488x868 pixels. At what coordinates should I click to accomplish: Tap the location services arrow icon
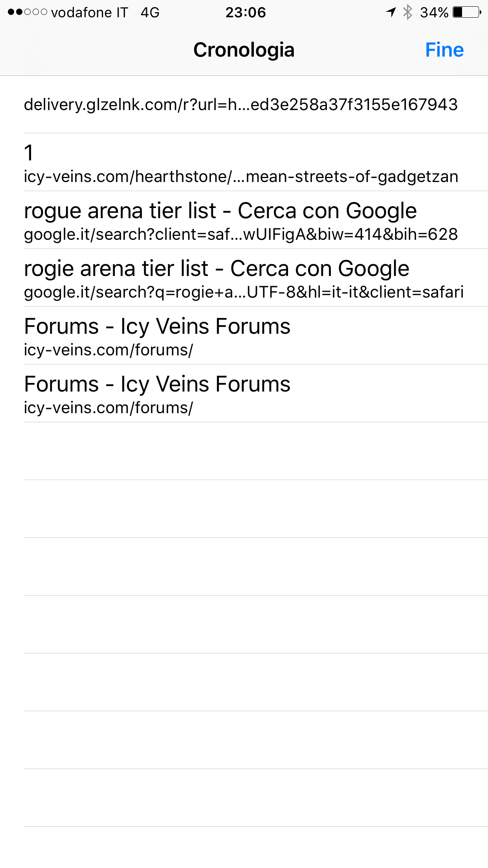391,12
